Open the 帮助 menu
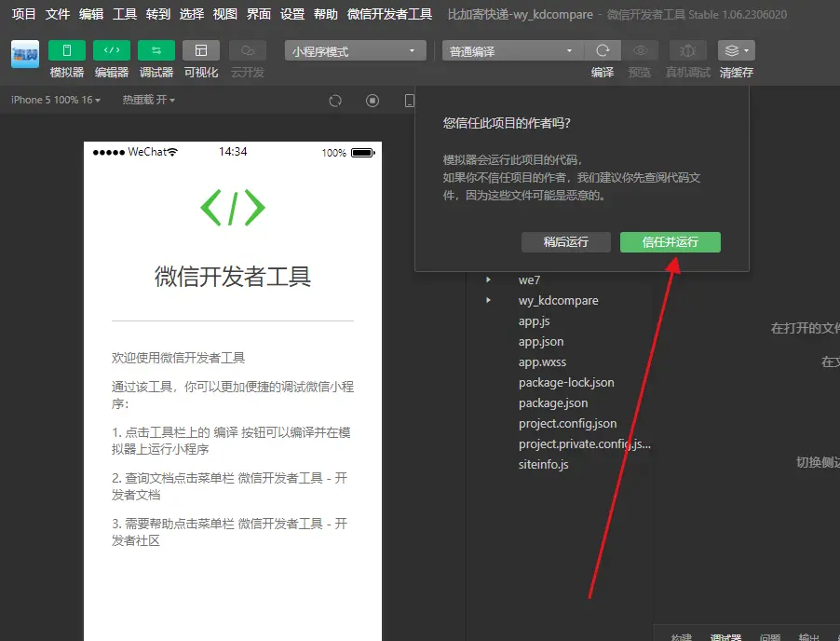 (x=326, y=14)
